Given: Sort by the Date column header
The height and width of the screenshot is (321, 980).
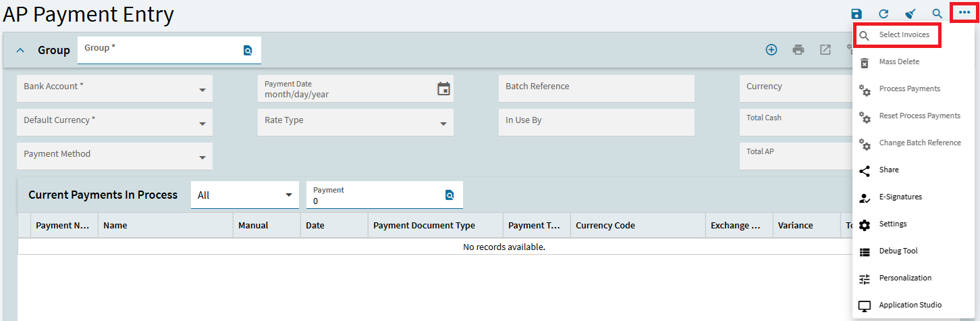Looking at the screenshot, I should [x=334, y=226].
